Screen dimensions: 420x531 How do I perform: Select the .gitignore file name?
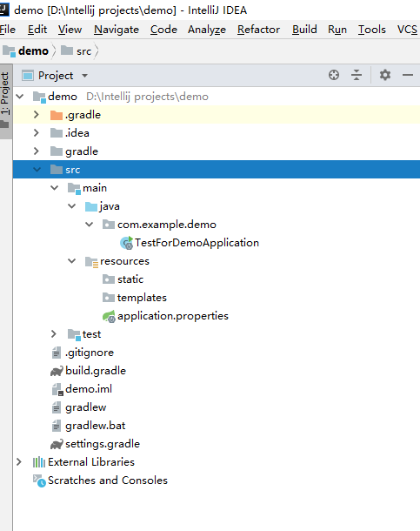(90, 353)
